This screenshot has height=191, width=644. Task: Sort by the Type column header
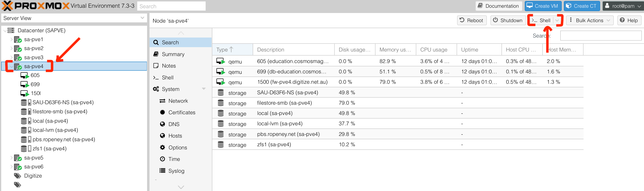tap(233, 50)
